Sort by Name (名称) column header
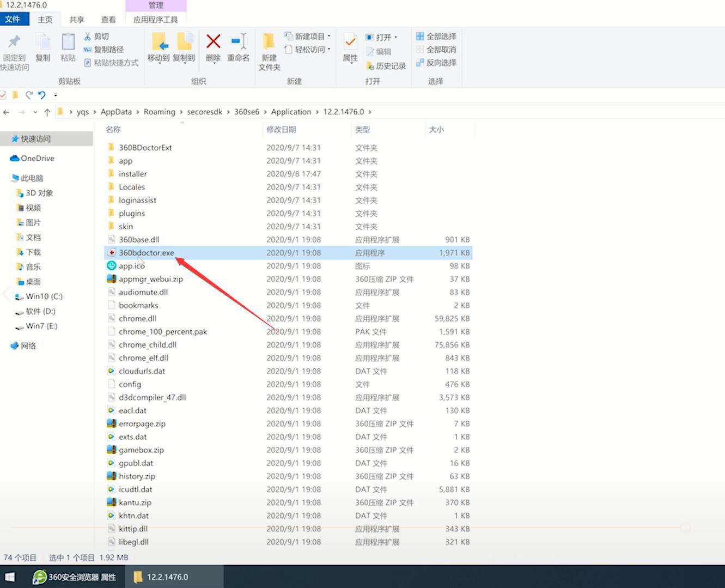 pyautogui.click(x=113, y=129)
